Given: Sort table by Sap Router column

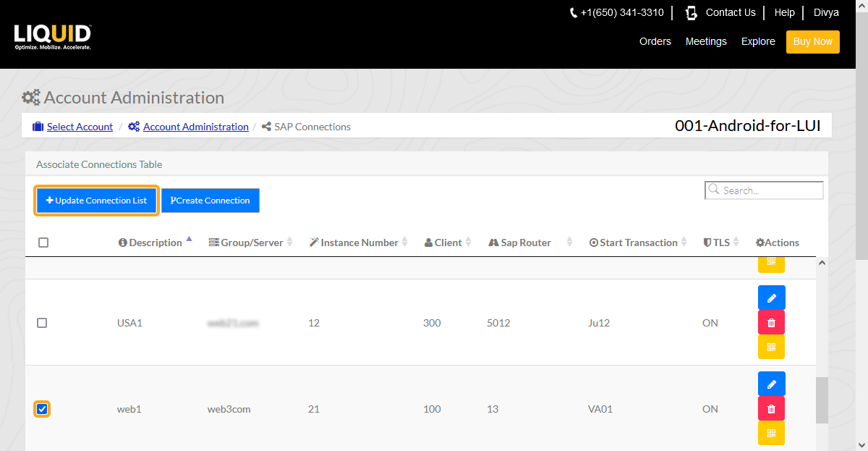Looking at the screenshot, I should pos(530,243).
